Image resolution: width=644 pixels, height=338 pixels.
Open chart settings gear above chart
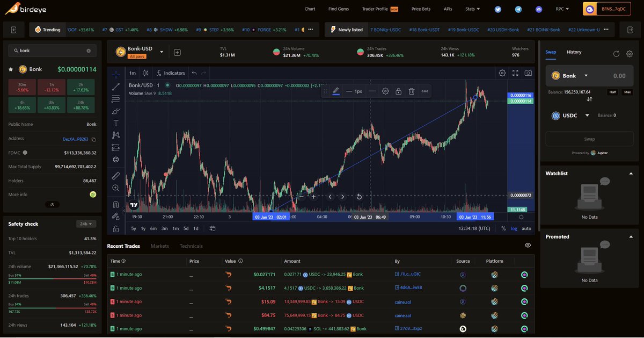(502, 73)
